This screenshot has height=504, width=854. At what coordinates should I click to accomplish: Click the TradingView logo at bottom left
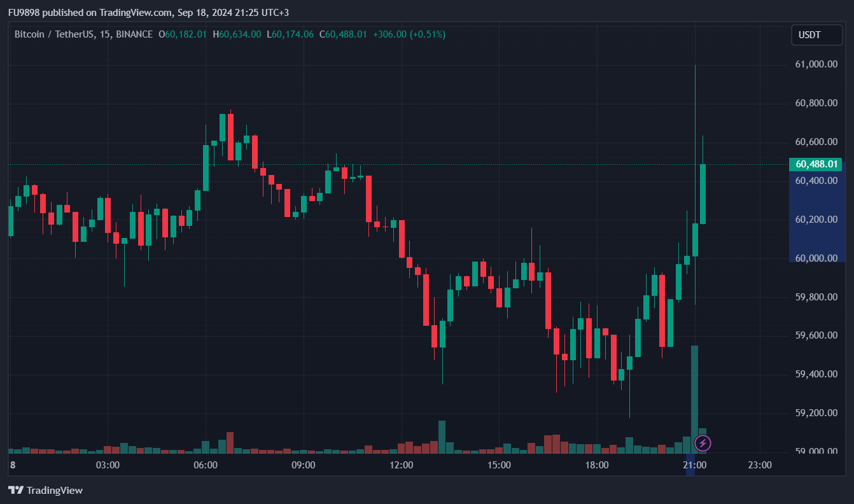45,490
